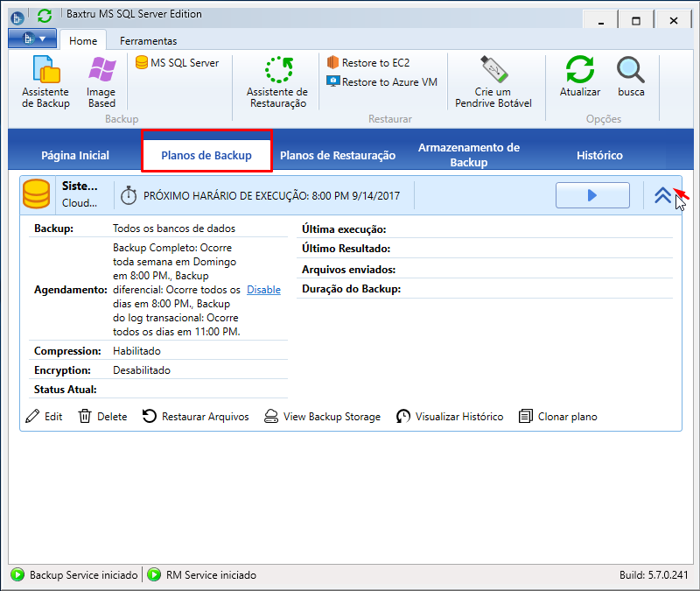Click the Atualizar refresh icon
The width and height of the screenshot is (700, 591).
[x=580, y=70]
